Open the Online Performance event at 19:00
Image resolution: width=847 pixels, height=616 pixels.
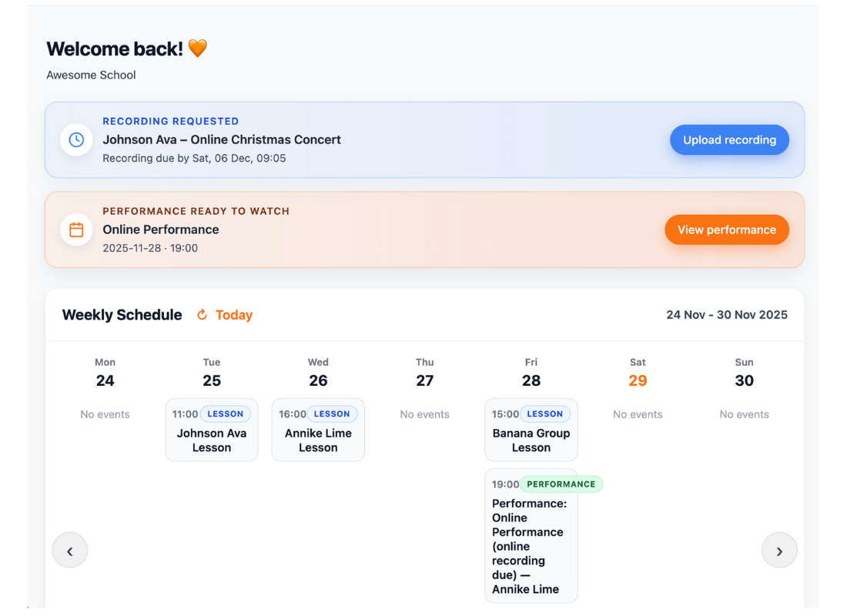[x=529, y=547]
